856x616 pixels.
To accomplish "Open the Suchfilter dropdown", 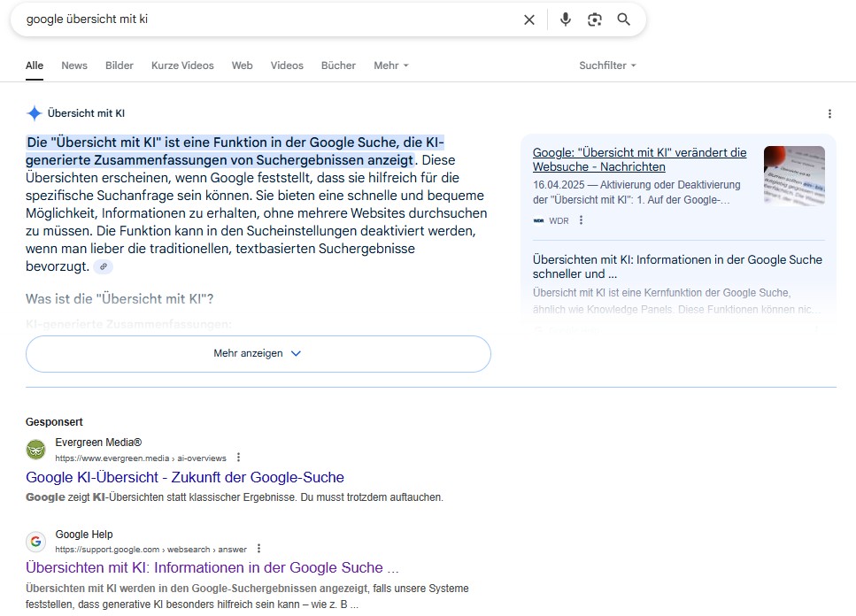I will [x=607, y=65].
